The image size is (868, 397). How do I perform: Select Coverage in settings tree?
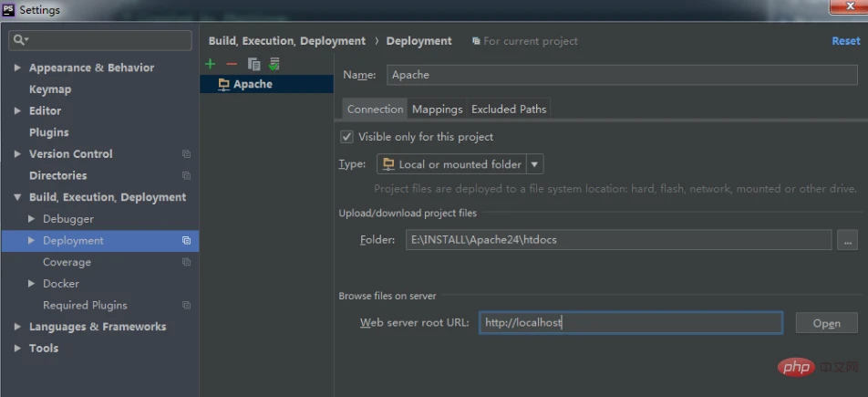(x=67, y=262)
